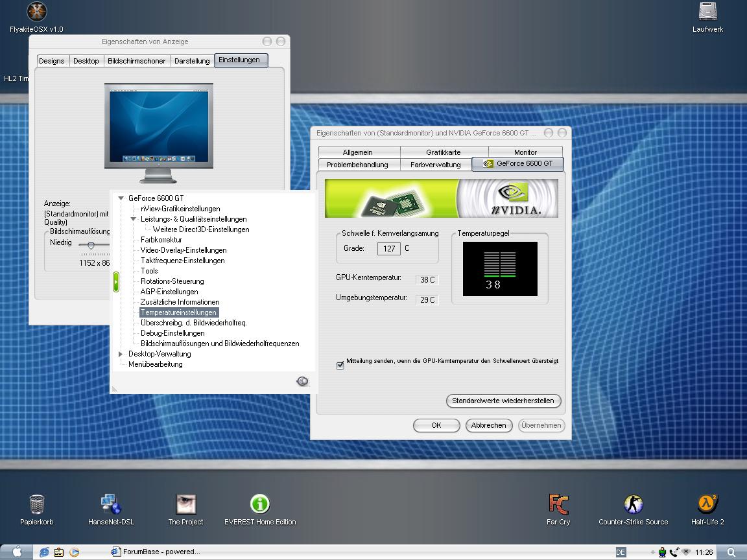
Task: Click the Grade threshold input field
Action: pos(389,249)
